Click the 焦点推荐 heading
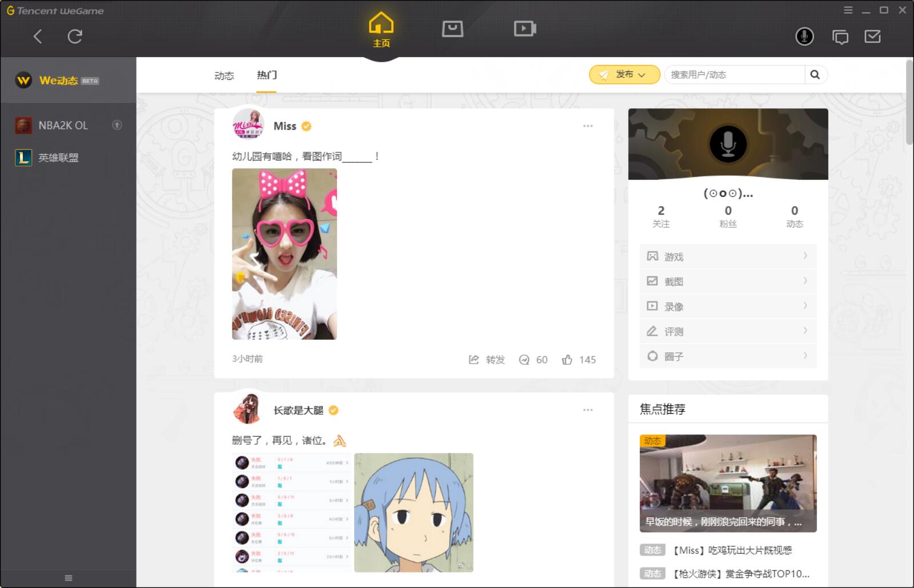The width and height of the screenshot is (914, 588). coord(663,409)
